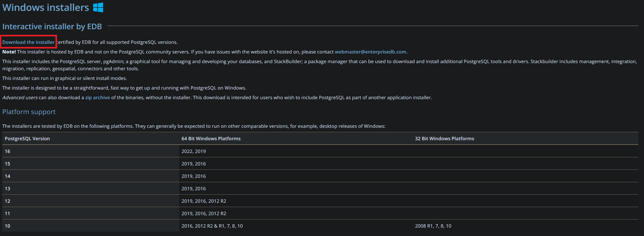
Task: Click the bold 'Note!' text
Action: click(x=9, y=52)
